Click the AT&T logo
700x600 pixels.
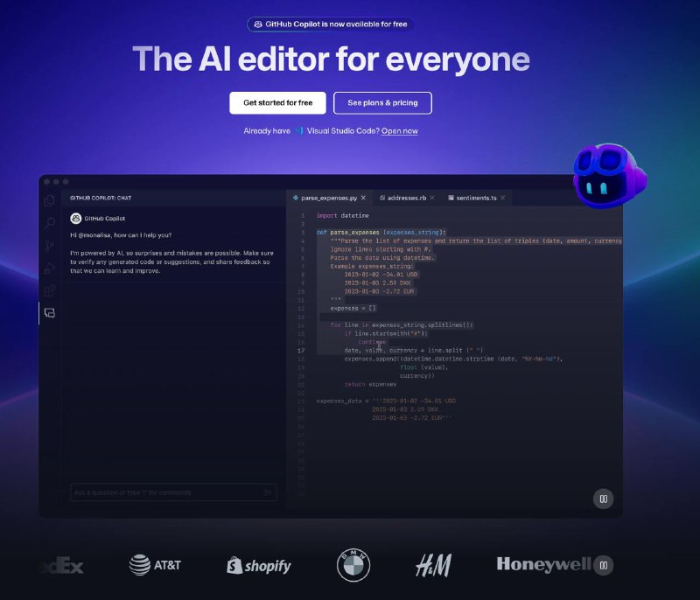click(155, 565)
